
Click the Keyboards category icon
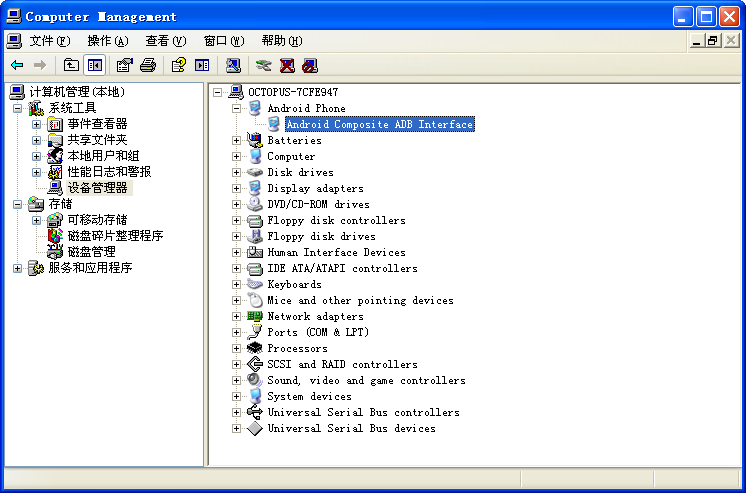pyautogui.click(x=255, y=284)
